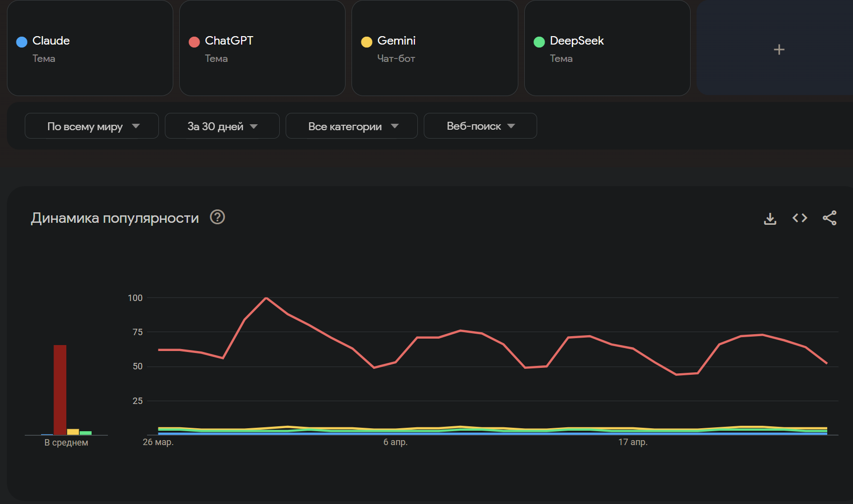Click the 26 мар. axis label
The width and height of the screenshot is (853, 504).
point(158,442)
